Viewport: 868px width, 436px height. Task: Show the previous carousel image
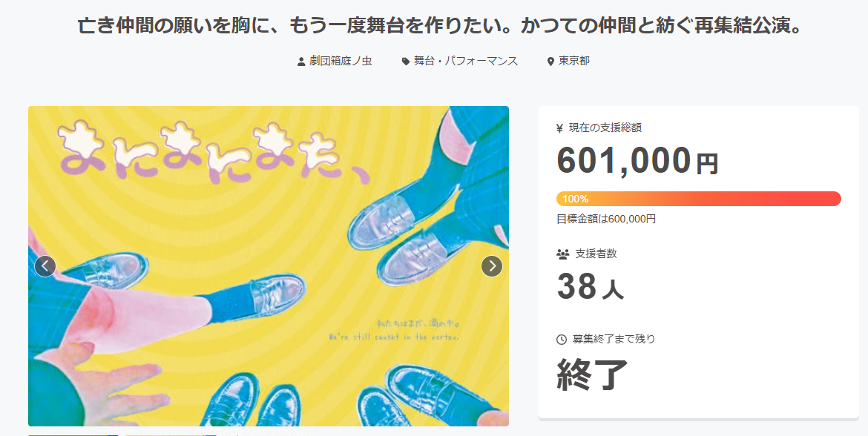click(45, 265)
